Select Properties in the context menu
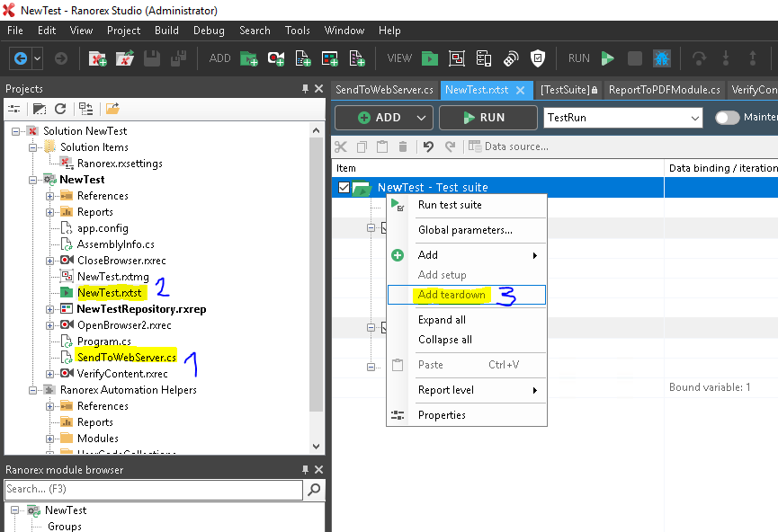The height and width of the screenshot is (532, 778). [467, 415]
